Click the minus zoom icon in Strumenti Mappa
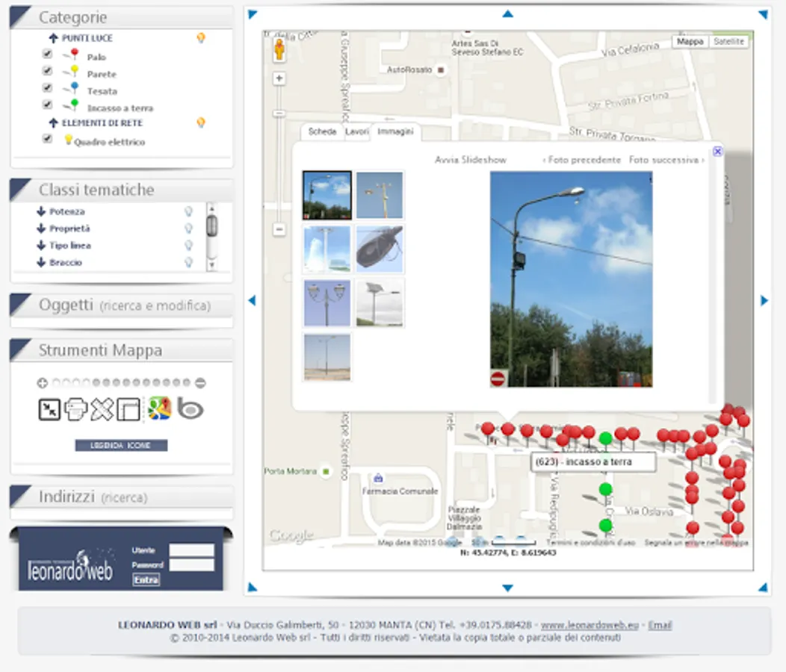 [x=200, y=383]
